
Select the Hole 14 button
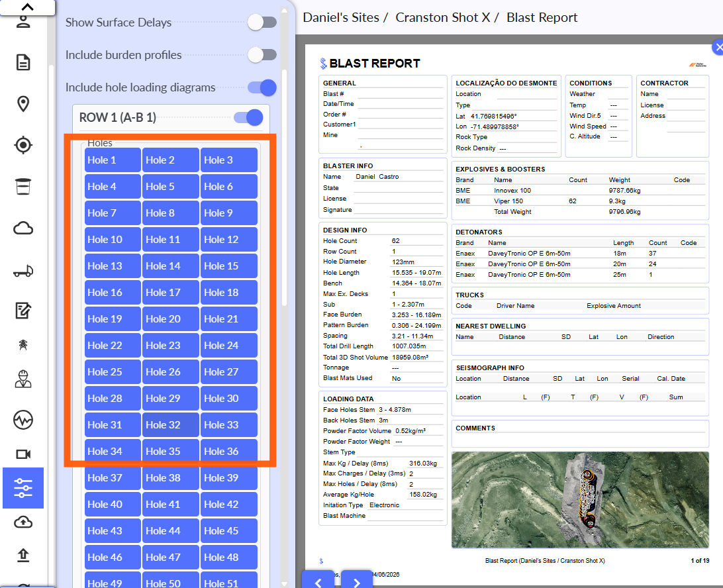(171, 266)
